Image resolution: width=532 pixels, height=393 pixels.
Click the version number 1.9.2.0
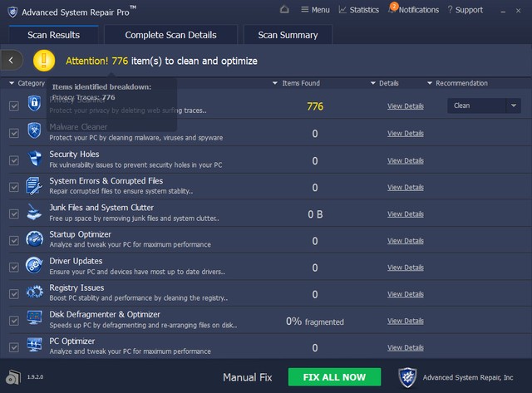[x=35, y=376]
